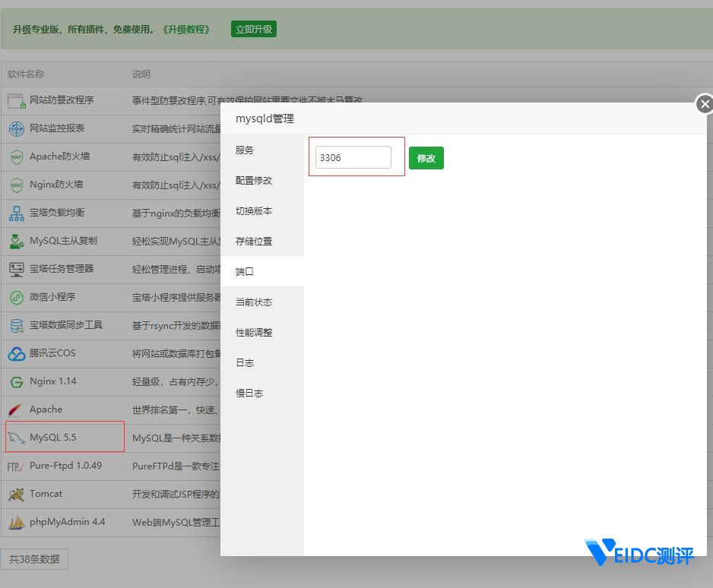This screenshot has width=713, height=588.
Task: Click the Apache防火墙 WAF icon
Action: pos(17,156)
